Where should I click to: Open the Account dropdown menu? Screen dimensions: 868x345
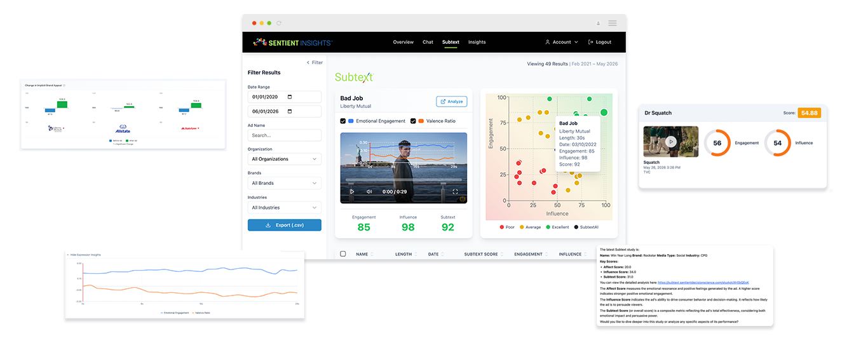(562, 42)
